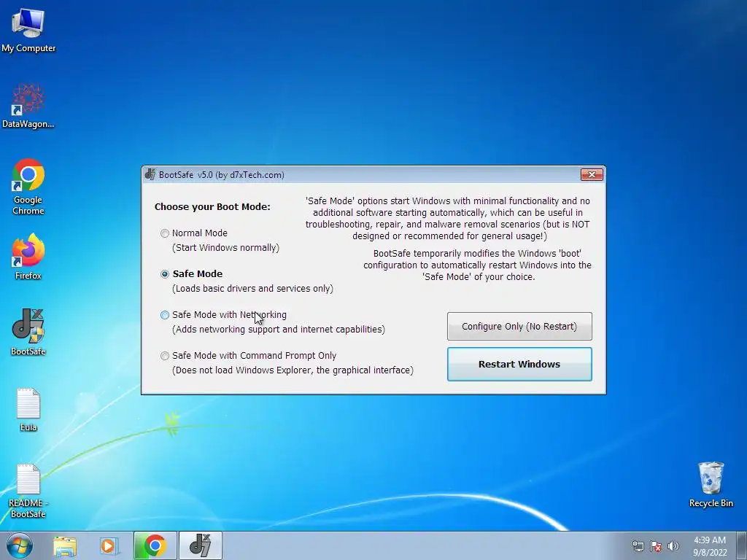Open the Windows Start menu orb
This screenshot has height=560, width=747.
point(20,545)
